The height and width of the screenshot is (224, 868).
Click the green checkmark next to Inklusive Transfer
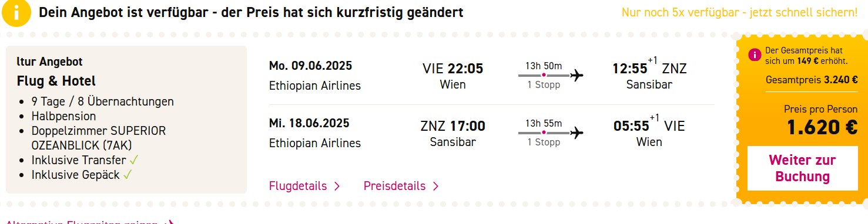(x=134, y=159)
